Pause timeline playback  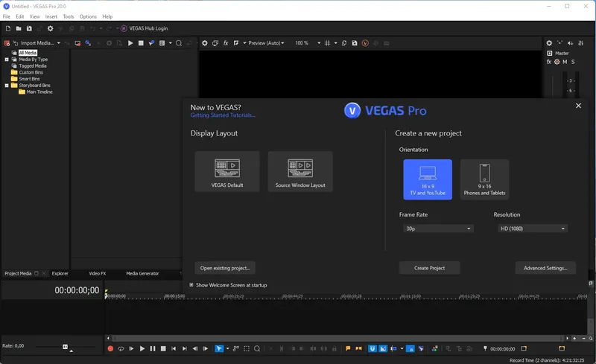153,348
